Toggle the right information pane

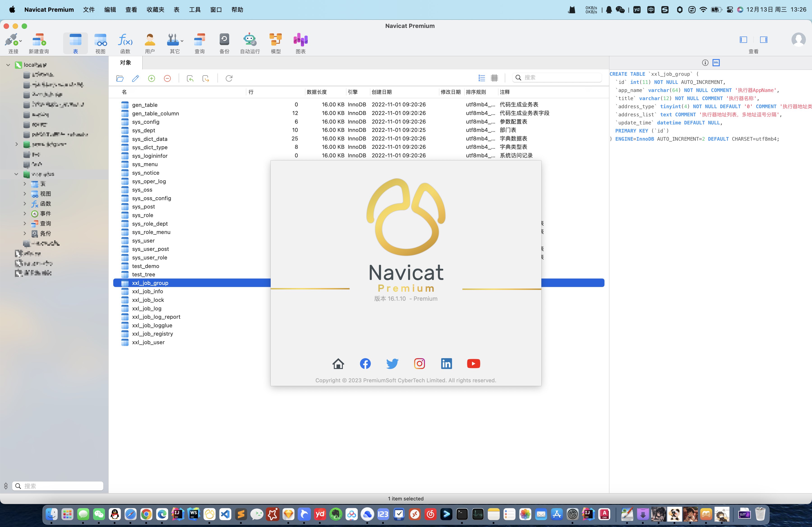764,40
